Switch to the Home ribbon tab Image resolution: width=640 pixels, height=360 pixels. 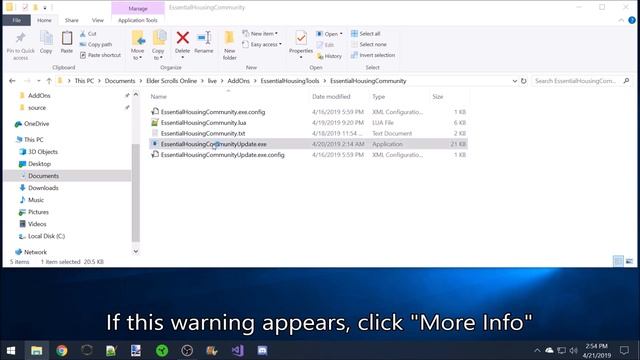click(44, 20)
